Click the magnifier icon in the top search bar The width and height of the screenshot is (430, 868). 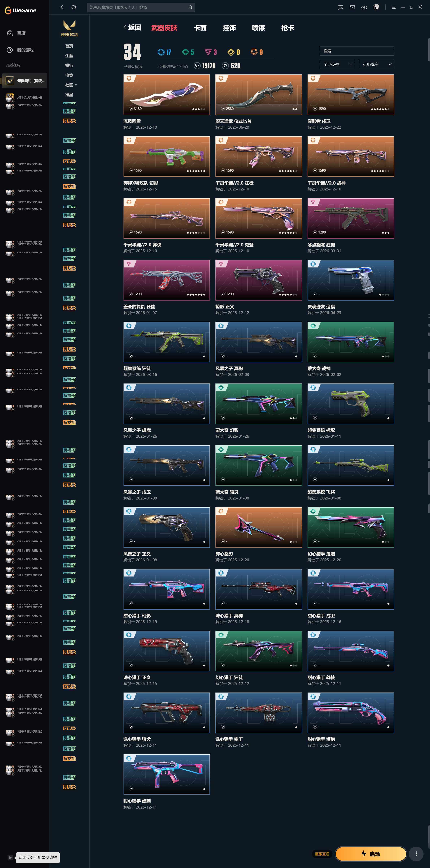(190, 7)
